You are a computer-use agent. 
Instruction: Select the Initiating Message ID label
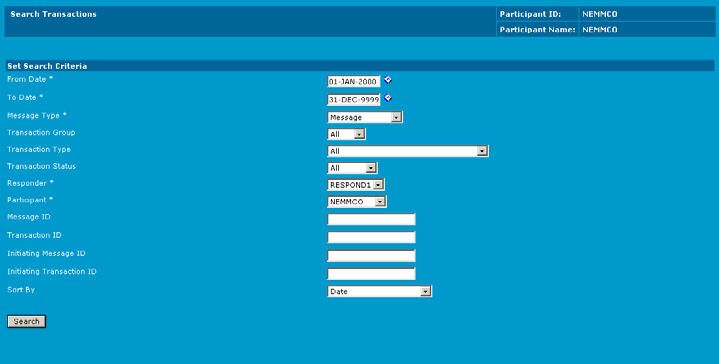coord(46,254)
